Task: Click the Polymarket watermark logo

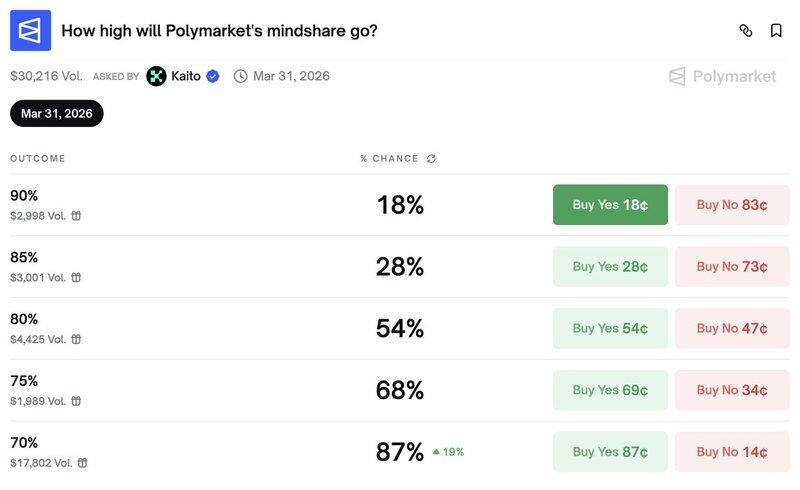Action: 722,76
